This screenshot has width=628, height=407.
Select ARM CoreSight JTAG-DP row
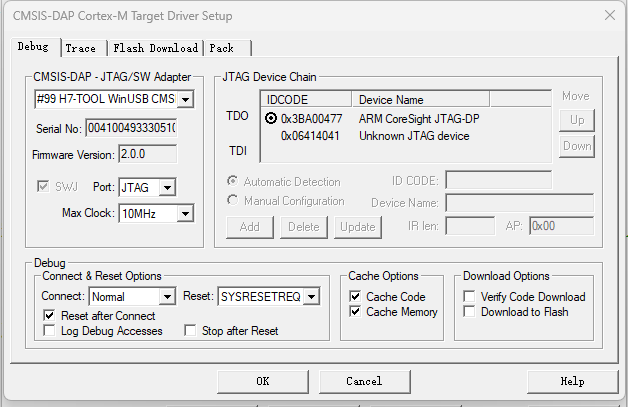tap(419, 119)
